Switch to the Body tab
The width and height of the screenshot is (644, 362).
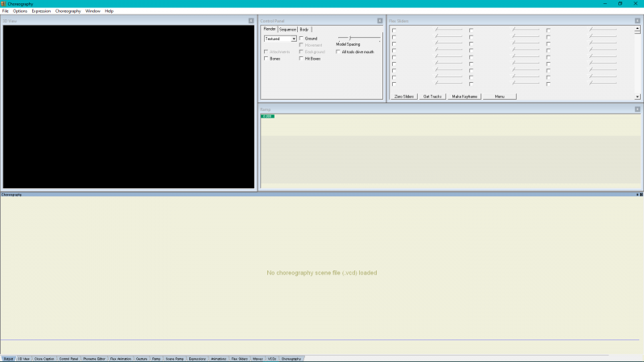304,30
